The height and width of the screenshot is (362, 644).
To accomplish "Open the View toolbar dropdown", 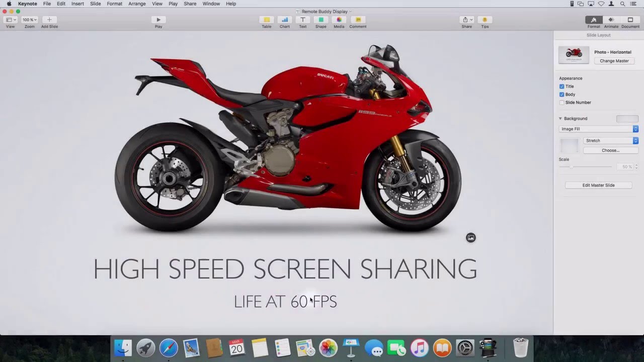I will click(11, 20).
